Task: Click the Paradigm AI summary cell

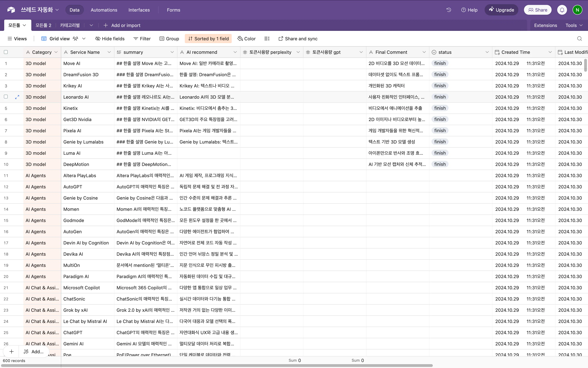Action: point(146,277)
